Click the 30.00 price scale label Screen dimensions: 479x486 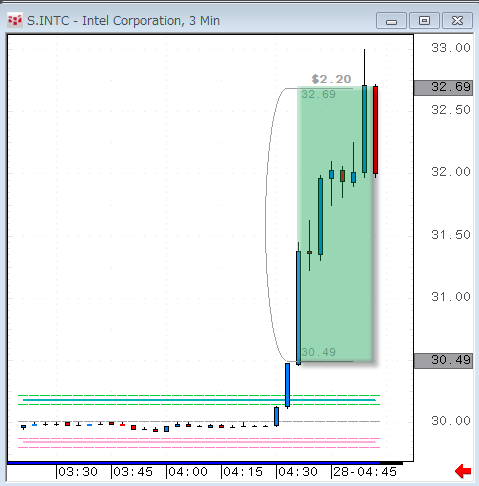[451, 421]
